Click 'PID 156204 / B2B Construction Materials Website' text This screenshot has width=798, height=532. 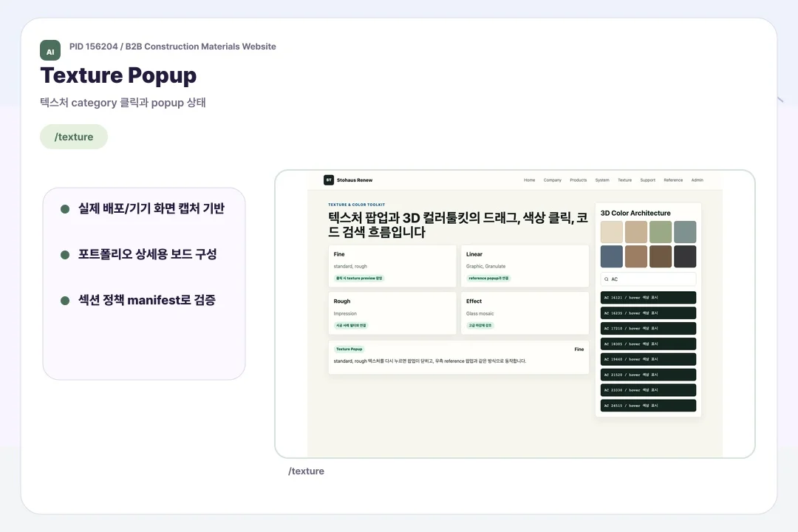click(172, 47)
